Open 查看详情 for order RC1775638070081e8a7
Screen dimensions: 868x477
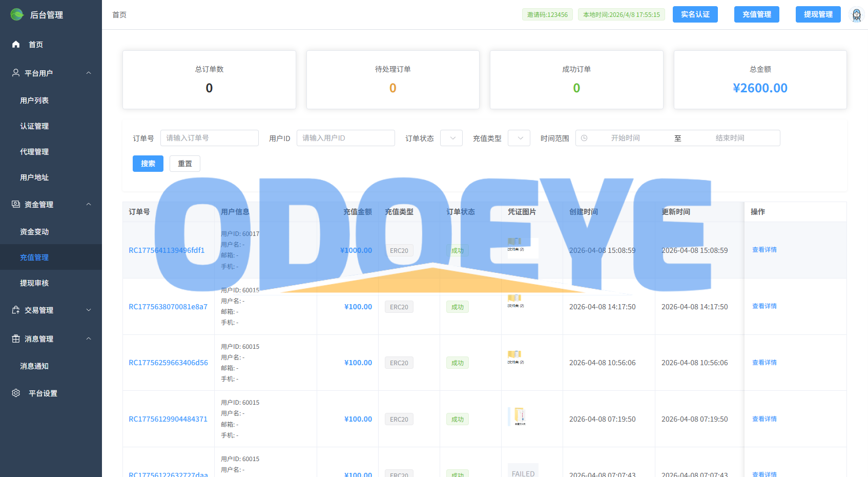[764, 306]
